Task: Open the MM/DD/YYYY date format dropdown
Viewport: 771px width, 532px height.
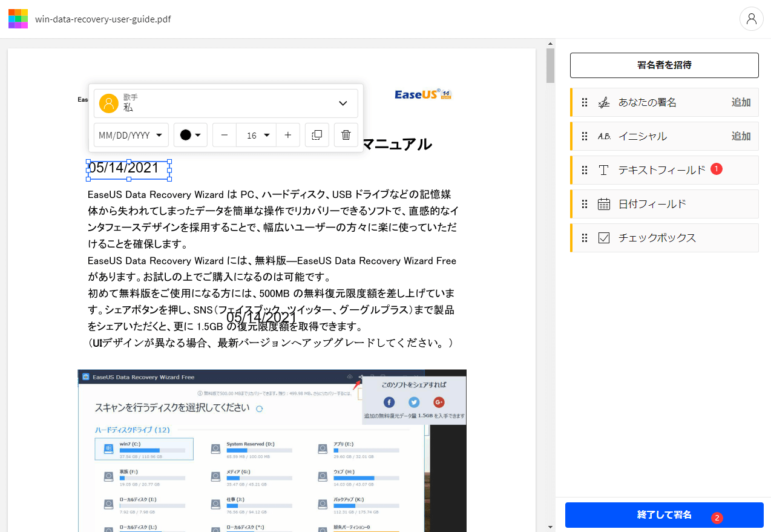Action: 130,135
